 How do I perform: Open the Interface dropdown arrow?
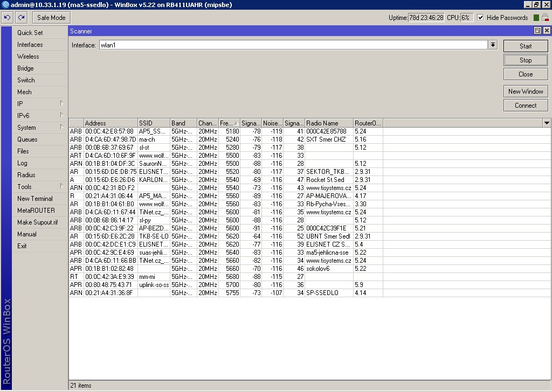(x=493, y=45)
